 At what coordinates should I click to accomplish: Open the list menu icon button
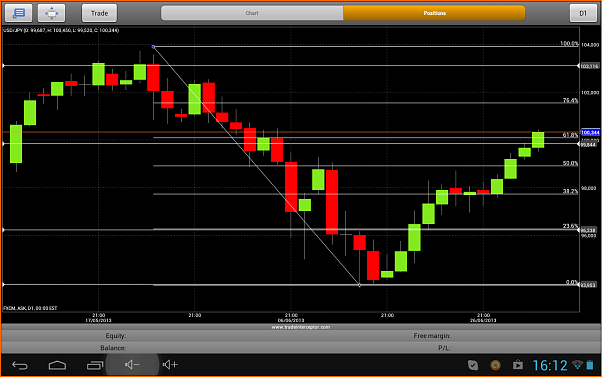point(18,13)
